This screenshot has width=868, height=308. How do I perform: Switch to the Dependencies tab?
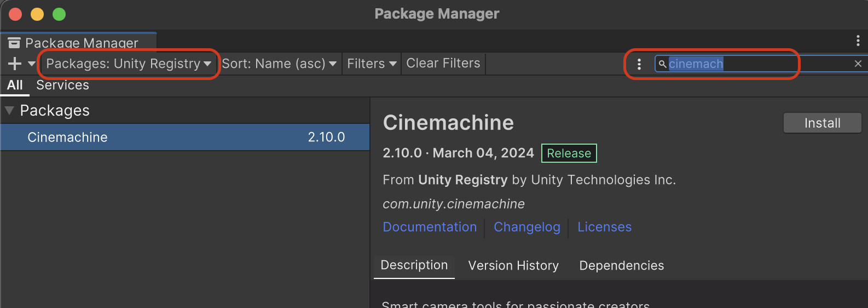pyautogui.click(x=621, y=266)
